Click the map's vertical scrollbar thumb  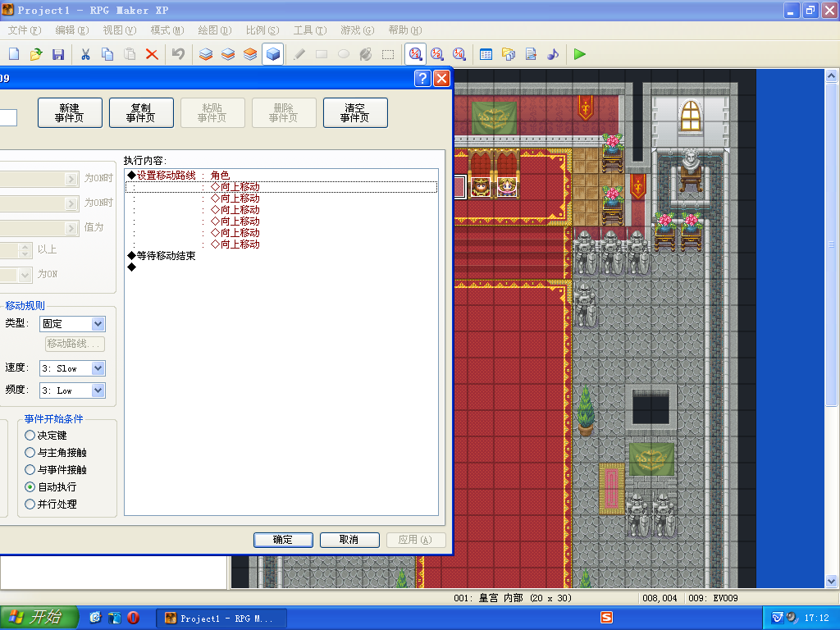[831, 244]
